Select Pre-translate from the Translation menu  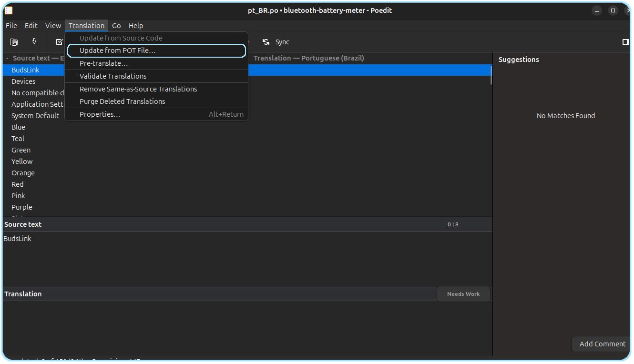pos(103,63)
